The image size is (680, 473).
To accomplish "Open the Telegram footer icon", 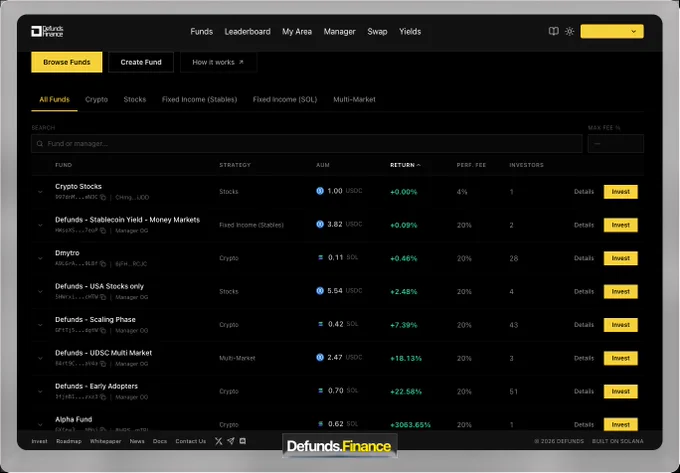I will (231, 441).
